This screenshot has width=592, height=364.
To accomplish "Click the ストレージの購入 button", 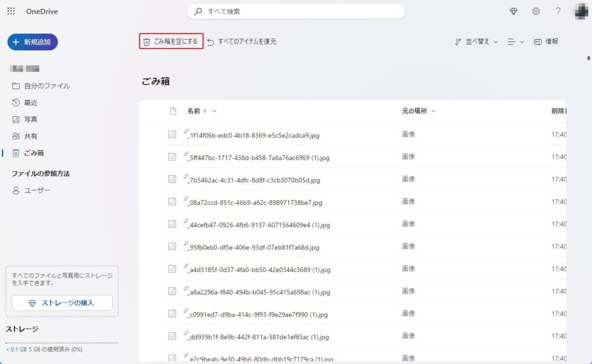I will [62, 303].
